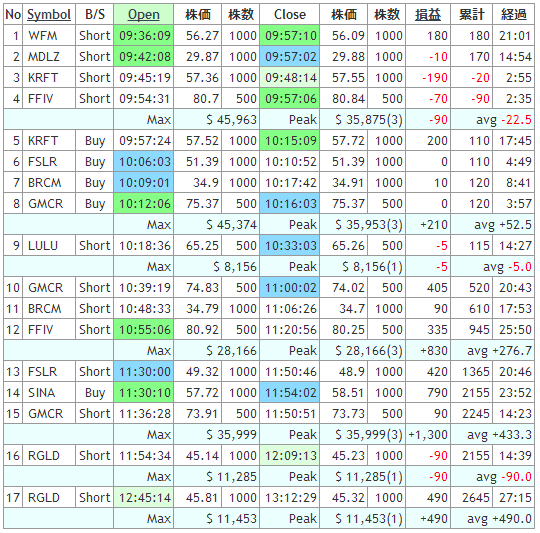The width and height of the screenshot is (540, 533).
Task: Click the avg -22.5 summary cell
Action: point(492,119)
